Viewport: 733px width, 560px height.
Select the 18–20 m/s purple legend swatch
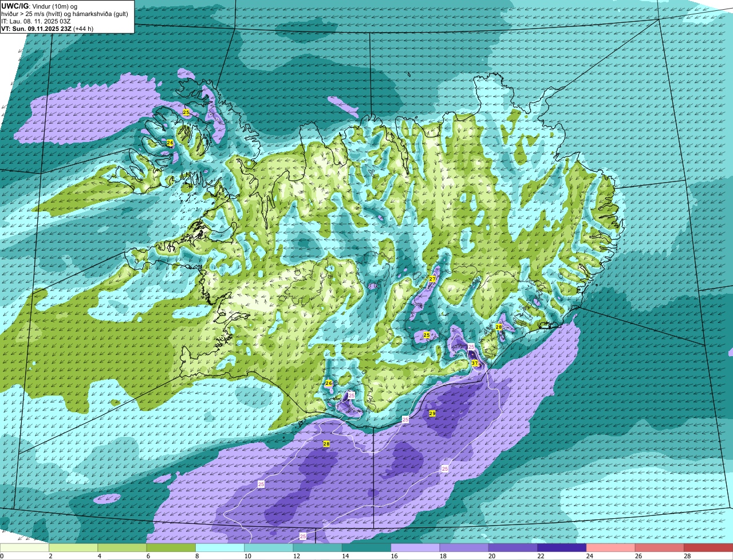click(464, 547)
